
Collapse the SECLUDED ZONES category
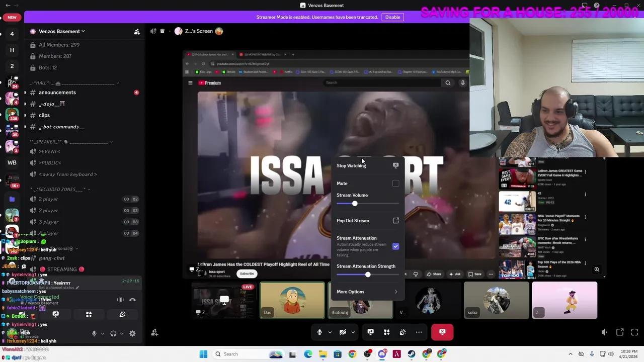click(x=59, y=190)
